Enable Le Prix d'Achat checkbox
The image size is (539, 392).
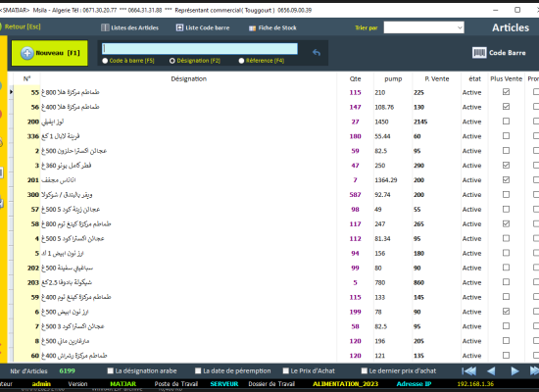285,370
